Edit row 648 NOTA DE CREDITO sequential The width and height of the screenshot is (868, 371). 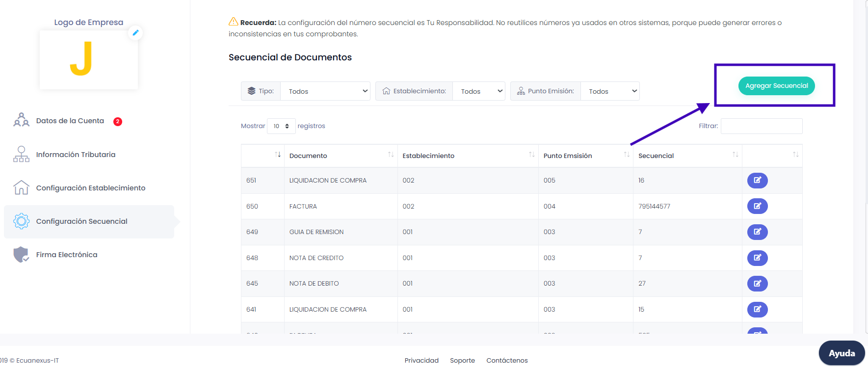pyautogui.click(x=757, y=258)
